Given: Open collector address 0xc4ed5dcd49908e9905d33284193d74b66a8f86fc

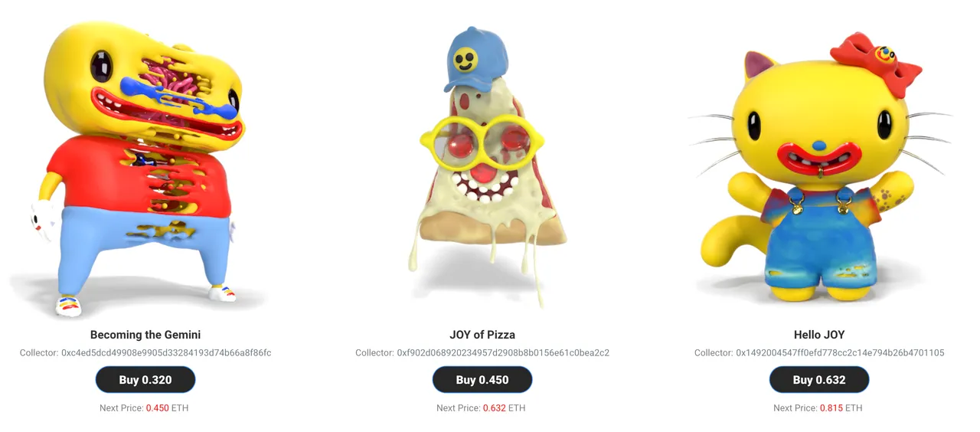Looking at the screenshot, I should [x=166, y=353].
